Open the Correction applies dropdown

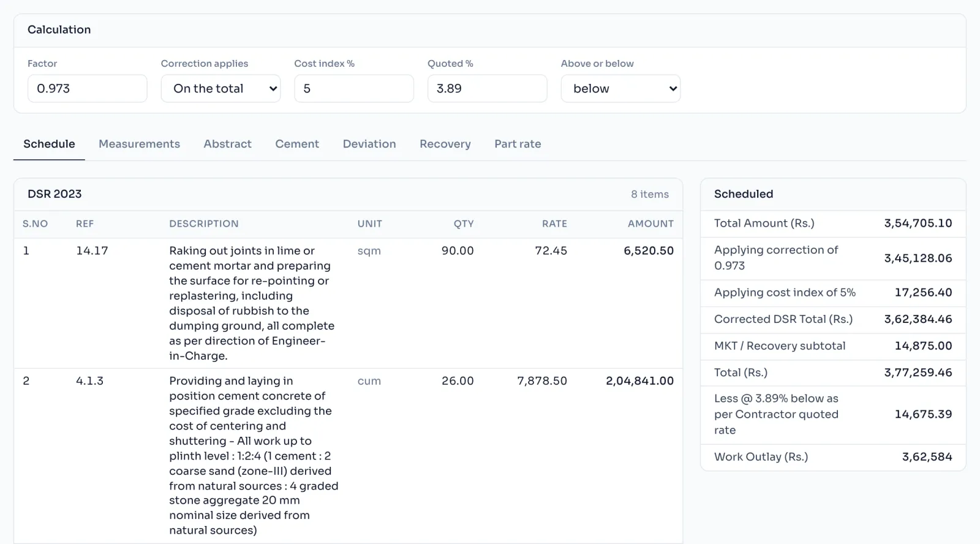point(221,88)
